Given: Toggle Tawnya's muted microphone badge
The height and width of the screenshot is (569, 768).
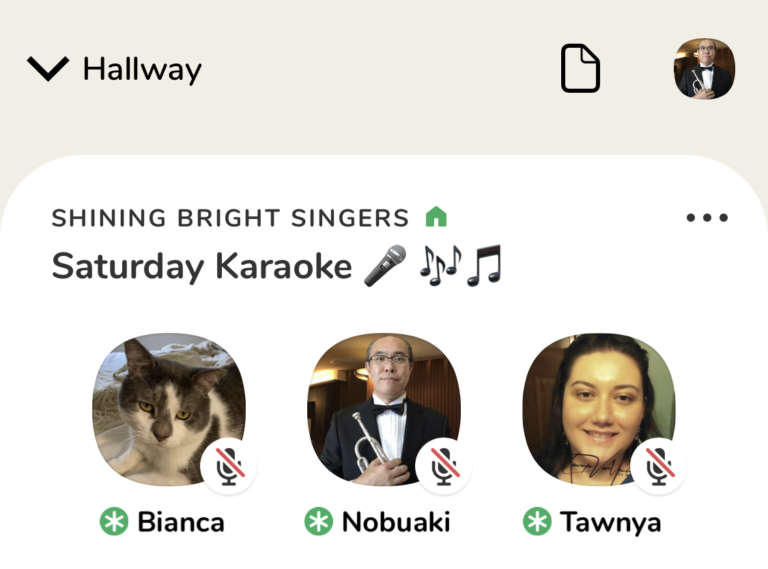Looking at the screenshot, I should click(658, 466).
